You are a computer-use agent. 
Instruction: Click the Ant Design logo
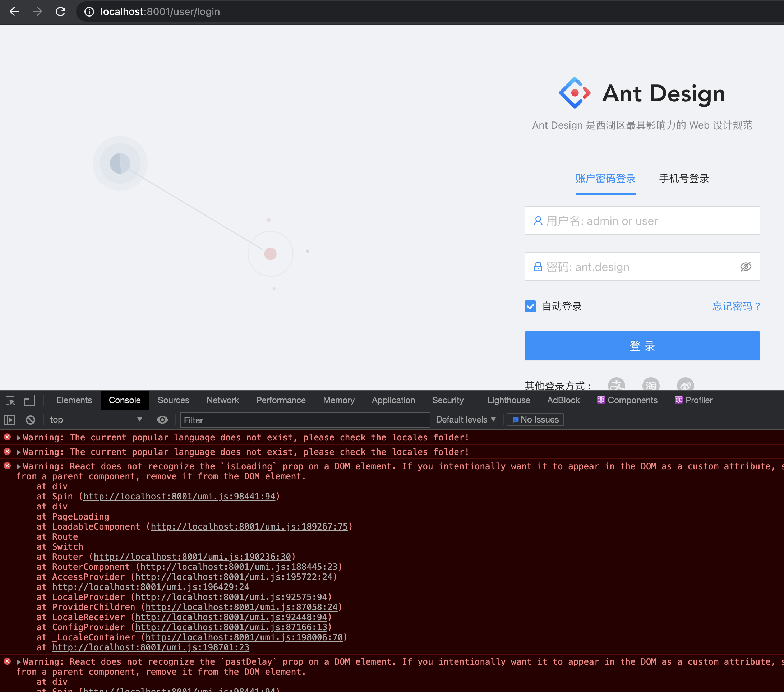[575, 93]
